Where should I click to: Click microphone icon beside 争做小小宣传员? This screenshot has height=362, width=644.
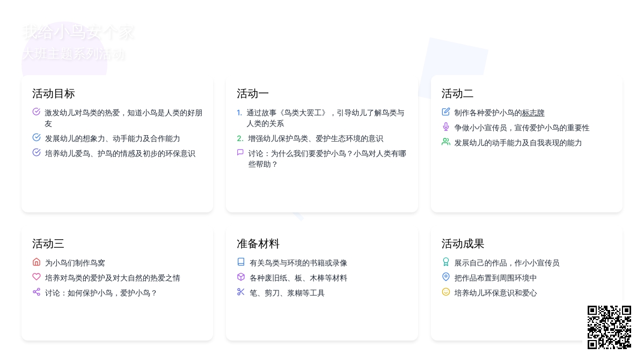(446, 127)
